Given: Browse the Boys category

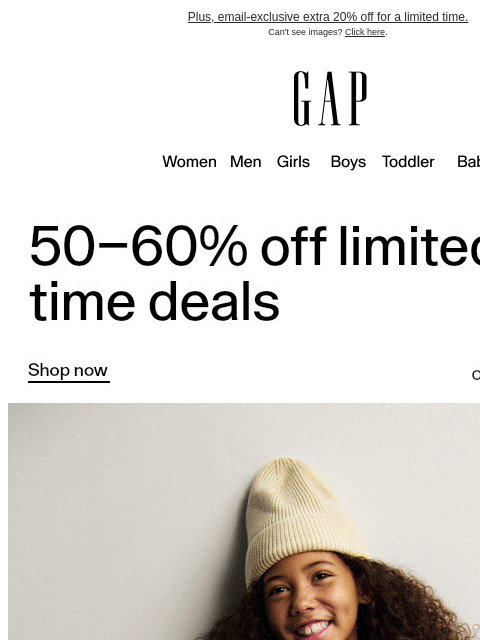Looking at the screenshot, I should coord(348,162).
